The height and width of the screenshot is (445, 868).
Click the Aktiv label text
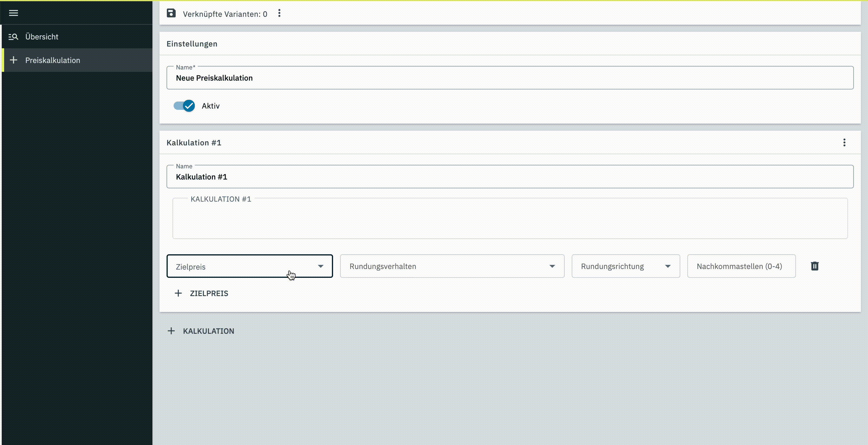point(211,106)
